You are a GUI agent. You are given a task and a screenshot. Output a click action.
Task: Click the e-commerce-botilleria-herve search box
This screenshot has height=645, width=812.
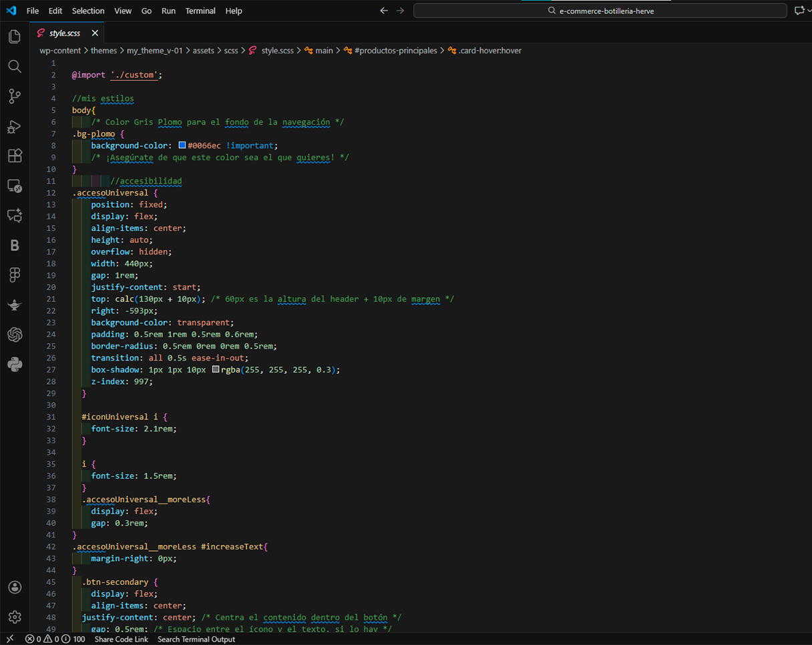tap(600, 11)
